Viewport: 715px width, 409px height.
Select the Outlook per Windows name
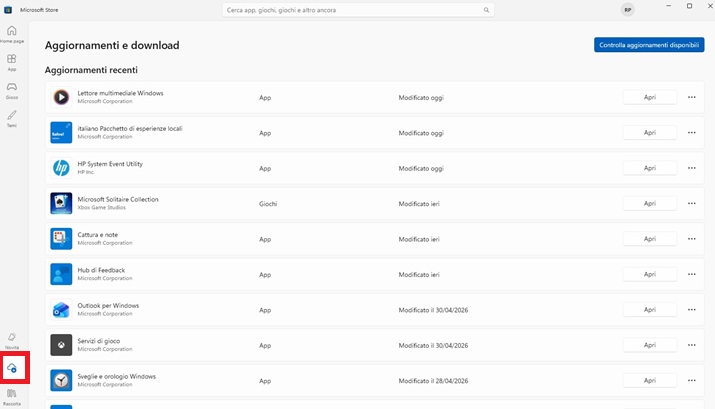(108, 305)
